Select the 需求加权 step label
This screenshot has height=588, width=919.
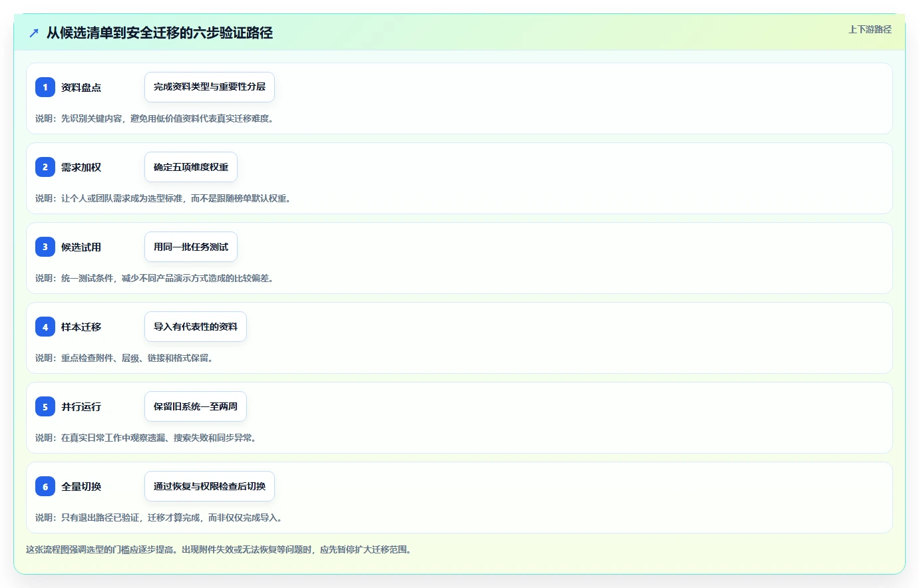click(x=81, y=167)
